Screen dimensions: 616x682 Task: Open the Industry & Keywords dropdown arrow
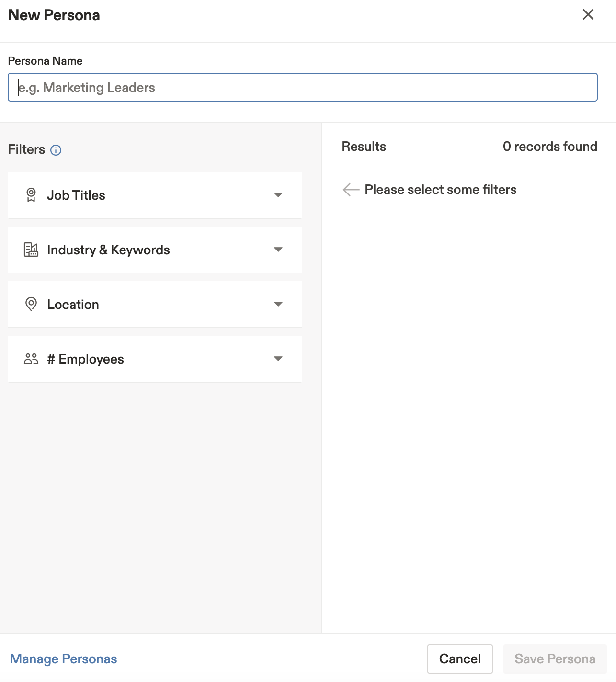[278, 250]
